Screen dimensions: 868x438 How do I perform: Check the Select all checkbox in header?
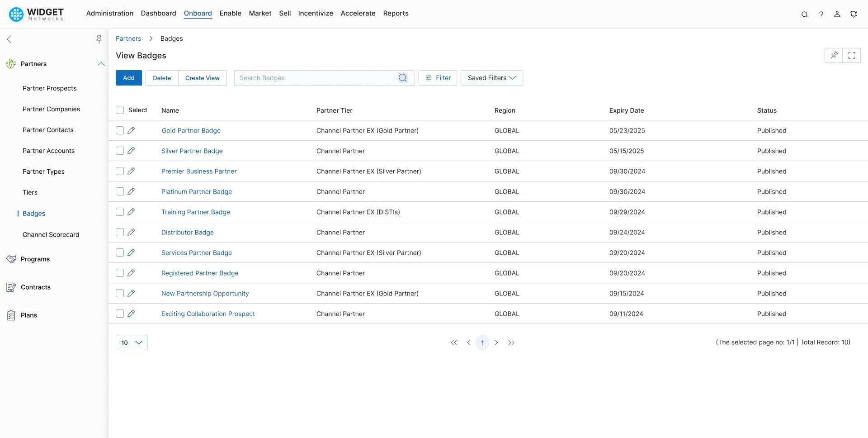coord(120,110)
